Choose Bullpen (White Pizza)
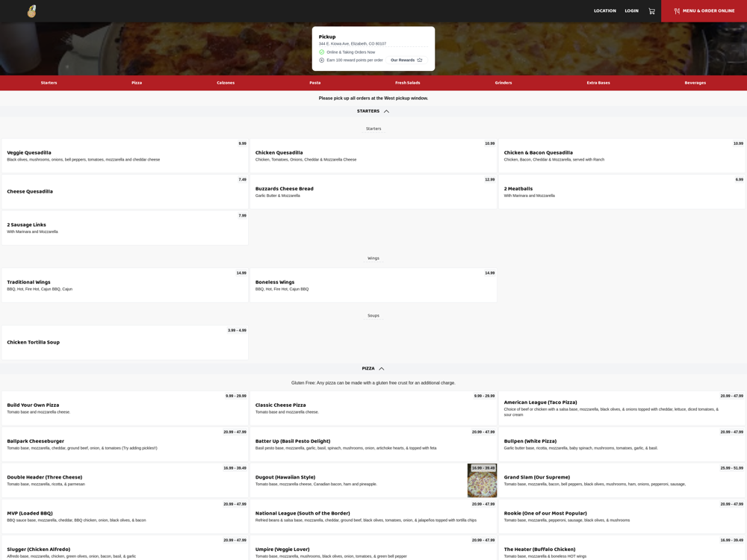The image size is (747, 560). point(622,444)
